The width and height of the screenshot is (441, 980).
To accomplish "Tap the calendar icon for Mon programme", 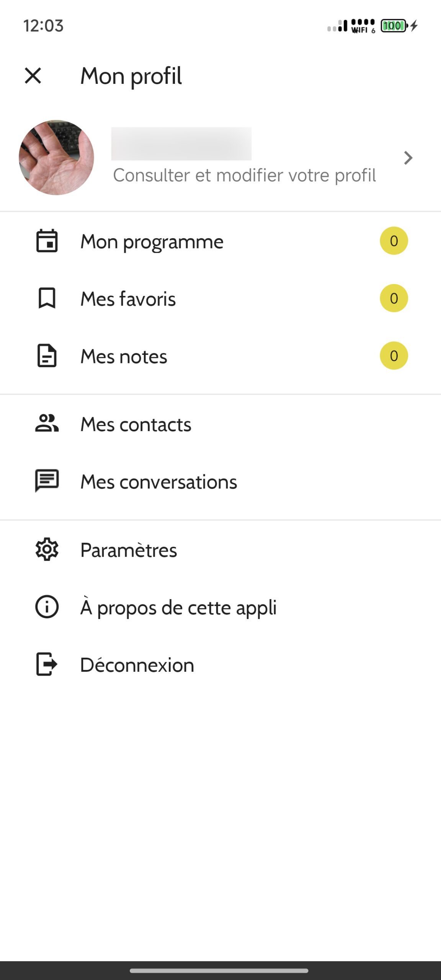I will click(47, 241).
